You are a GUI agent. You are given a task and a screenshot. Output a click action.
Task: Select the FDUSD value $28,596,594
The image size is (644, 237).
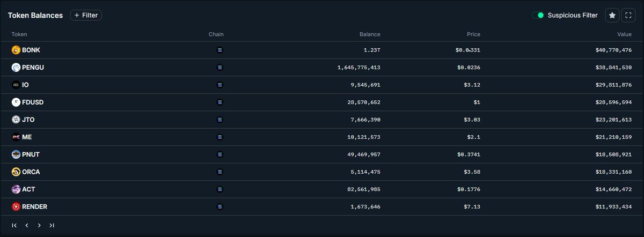613,102
